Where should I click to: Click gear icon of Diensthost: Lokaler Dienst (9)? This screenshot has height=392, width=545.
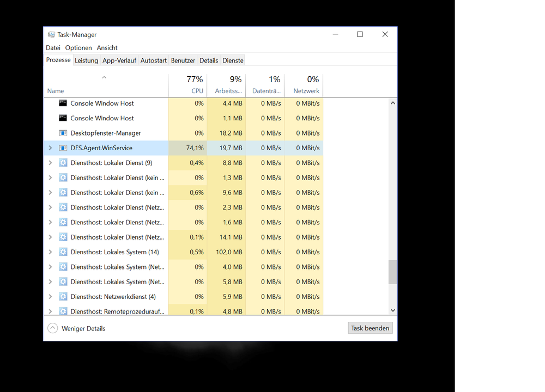click(63, 163)
